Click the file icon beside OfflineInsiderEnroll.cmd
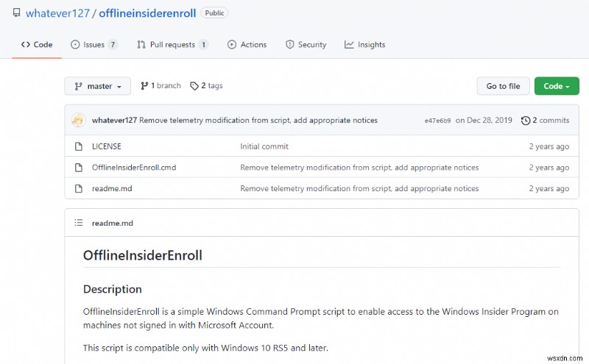This screenshot has height=364, width=589. pyautogui.click(x=78, y=168)
